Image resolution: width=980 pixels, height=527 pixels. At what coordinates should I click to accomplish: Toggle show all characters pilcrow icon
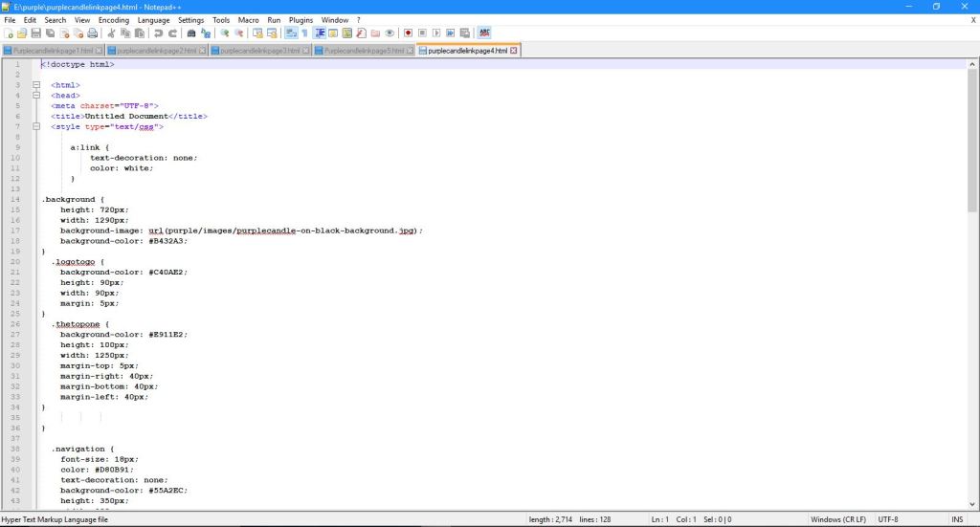(305, 33)
